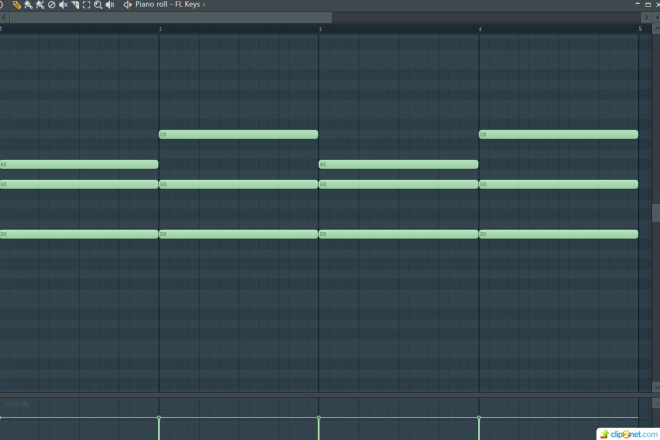This screenshot has width=660, height=440.
Task: Select the A5 note in bar 3
Action: click(398, 164)
